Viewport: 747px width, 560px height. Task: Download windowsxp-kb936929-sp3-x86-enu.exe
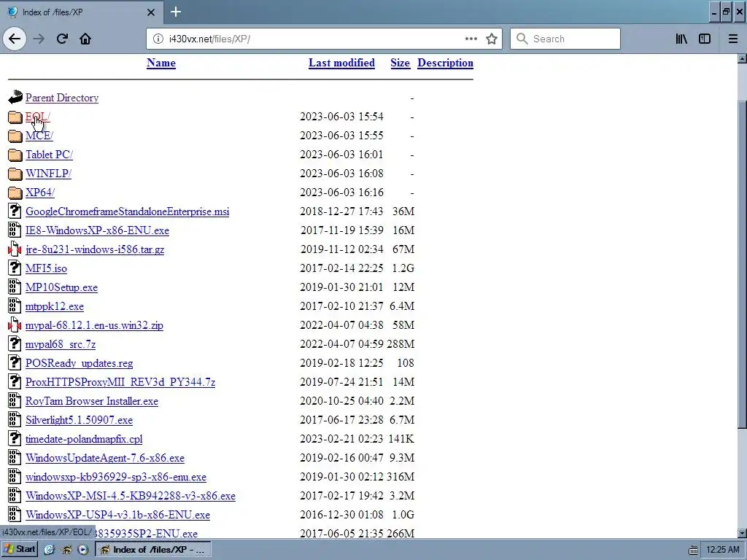pos(116,477)
